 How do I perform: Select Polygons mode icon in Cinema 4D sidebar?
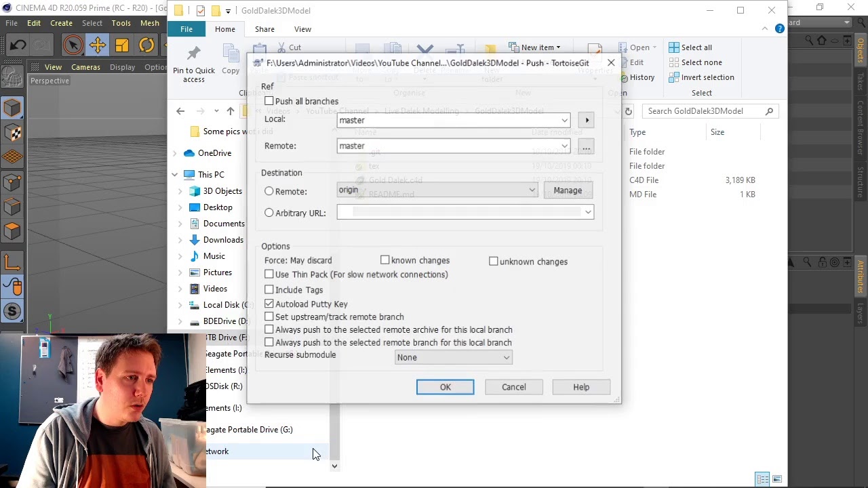pyautogui.click(x=12, y=230)
